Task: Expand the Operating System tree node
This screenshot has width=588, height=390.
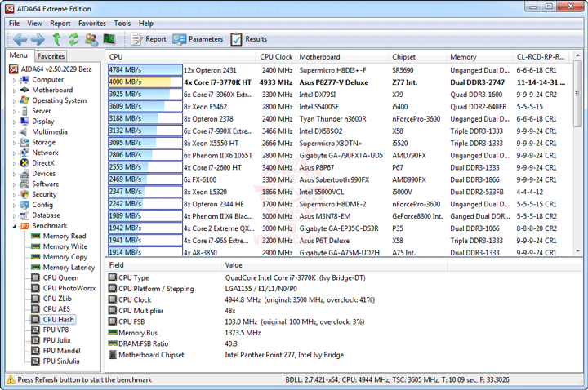Action: pos(14,101)
